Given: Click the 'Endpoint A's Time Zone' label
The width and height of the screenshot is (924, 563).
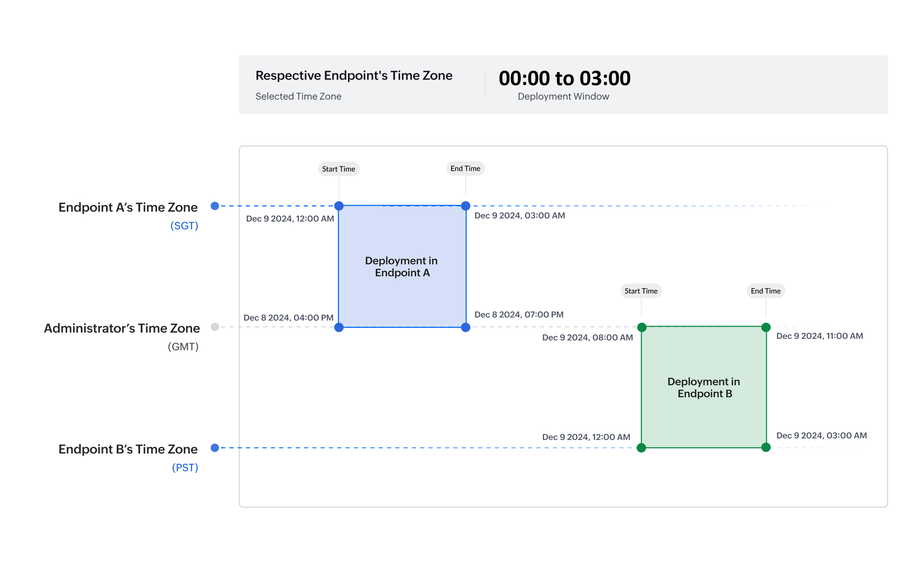Looking at the screenshot, I should [128, 207].
